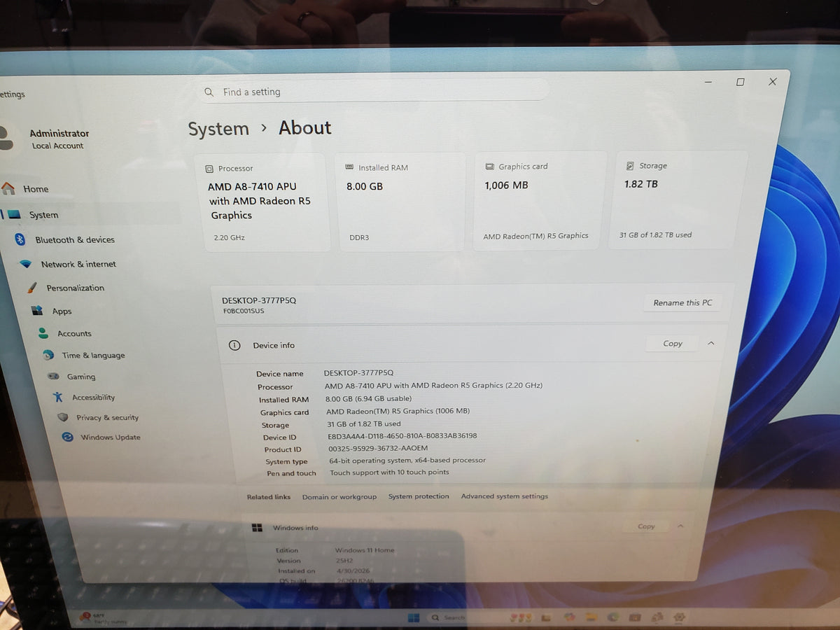Click the Find a setting search box

373,92
